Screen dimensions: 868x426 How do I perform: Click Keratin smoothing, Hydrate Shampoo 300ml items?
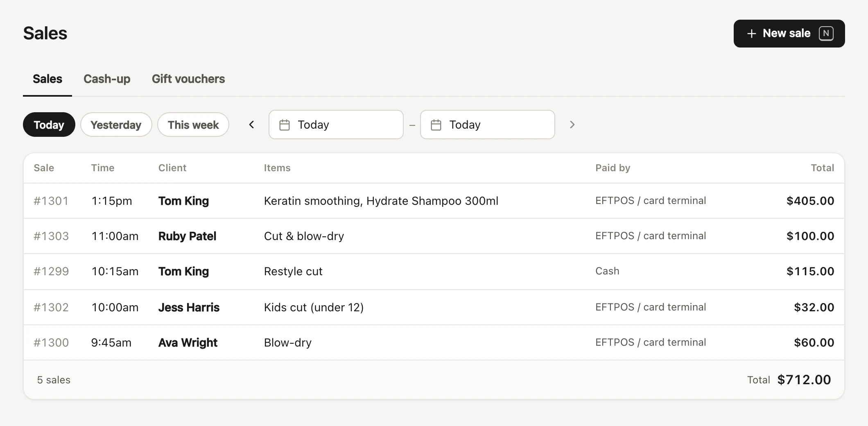pos(381,201)
